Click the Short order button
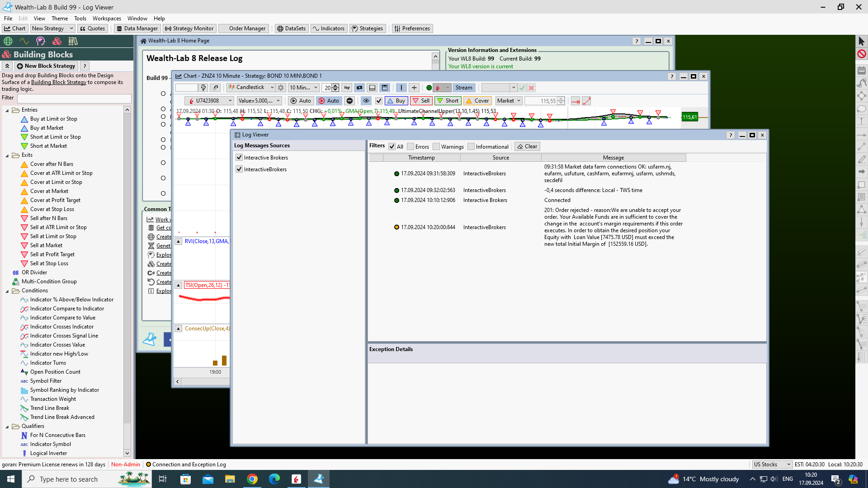This screenshot has height=488, width=868. pos(448,101)
